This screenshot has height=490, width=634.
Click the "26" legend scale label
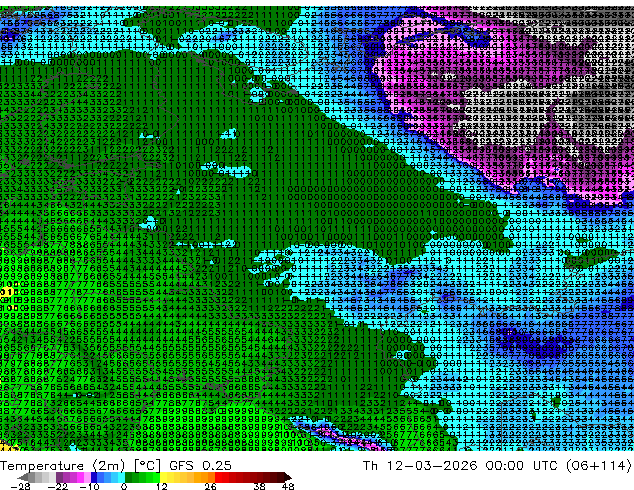point(210,486)
